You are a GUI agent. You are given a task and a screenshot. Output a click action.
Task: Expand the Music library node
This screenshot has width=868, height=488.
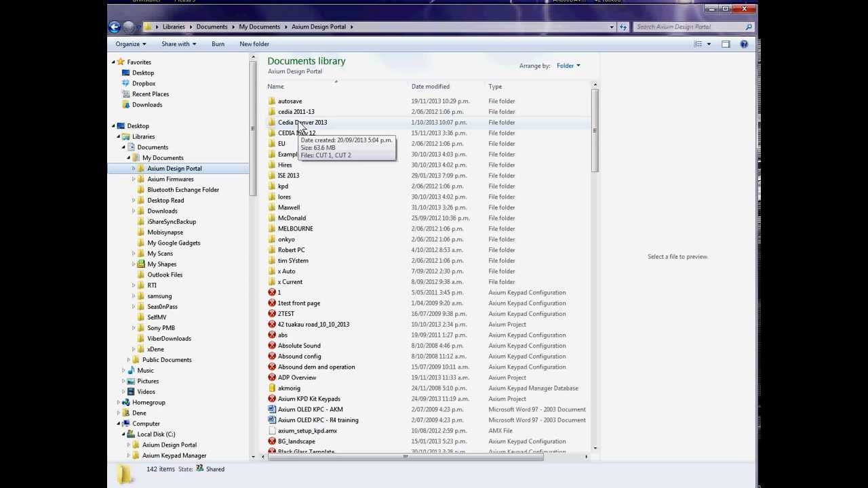pyautogui.click(x=123, y=371)
